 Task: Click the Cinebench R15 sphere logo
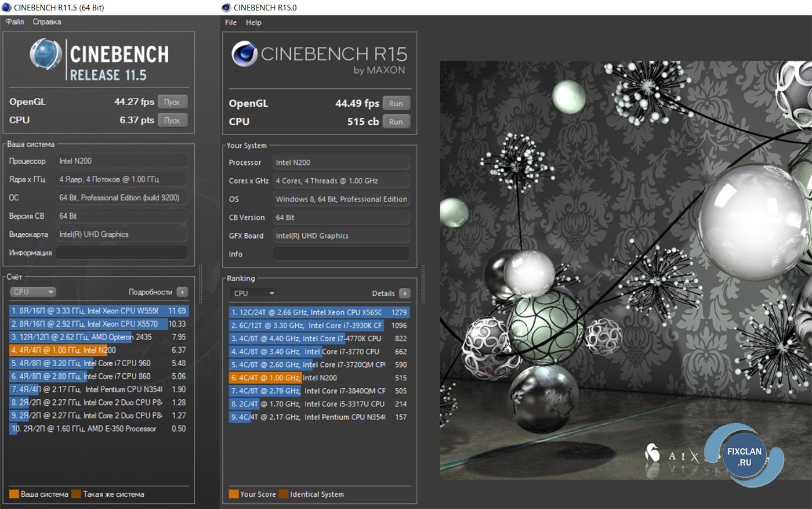(x=244, y=54)
